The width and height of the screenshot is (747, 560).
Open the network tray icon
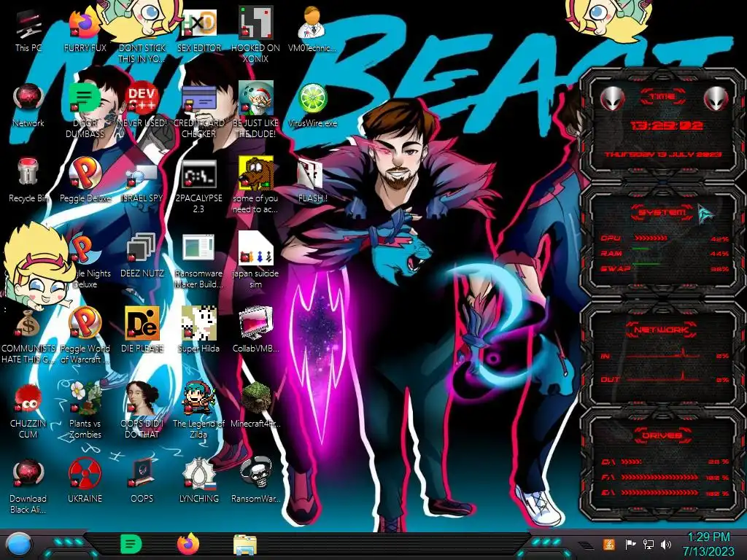coord(649,544)
